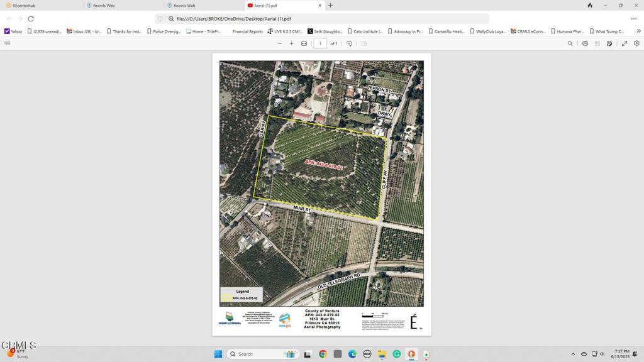Open Task View from the taskbar
The width and height of the screenshot is (644, 362).
click(307, 354)
